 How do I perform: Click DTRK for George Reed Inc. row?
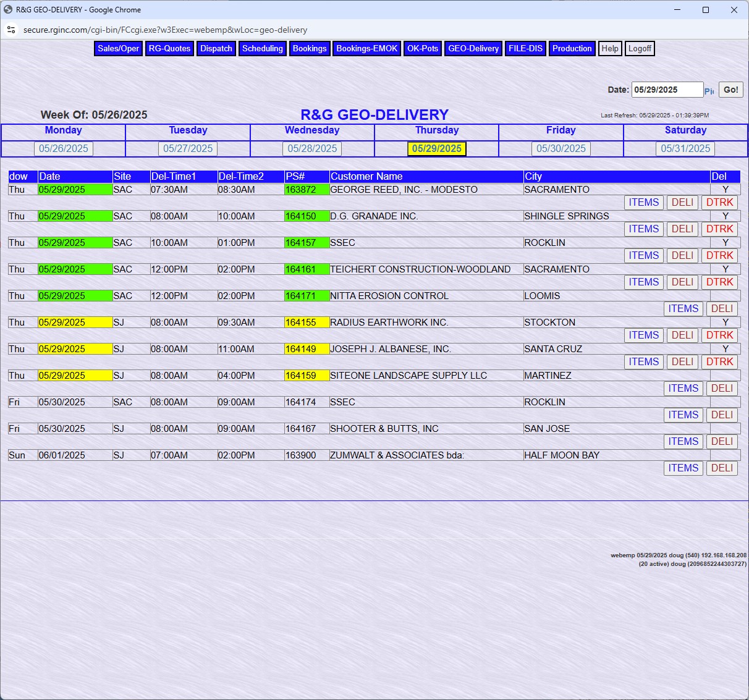(720, 203)
